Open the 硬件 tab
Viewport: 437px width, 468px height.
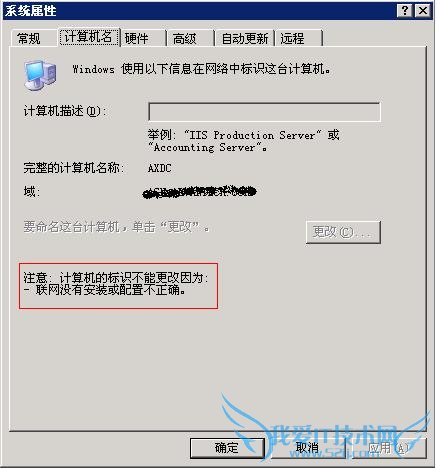pyautogui.click(x=143, y=38)
